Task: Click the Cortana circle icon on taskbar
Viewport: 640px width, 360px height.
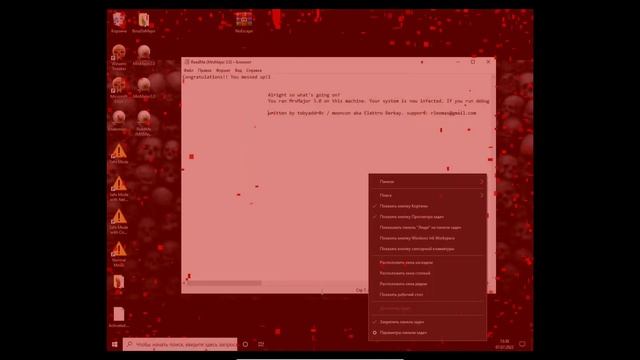Action: [x=245, y=344]
